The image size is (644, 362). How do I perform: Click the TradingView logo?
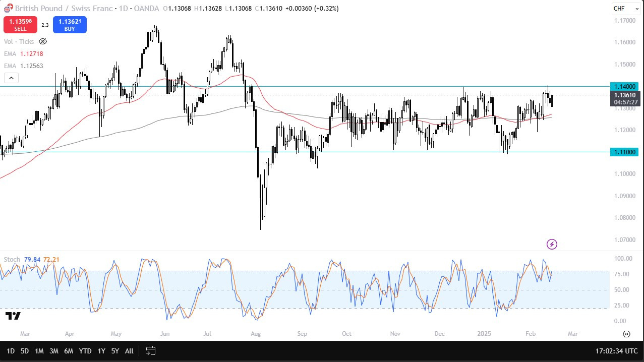13,316
